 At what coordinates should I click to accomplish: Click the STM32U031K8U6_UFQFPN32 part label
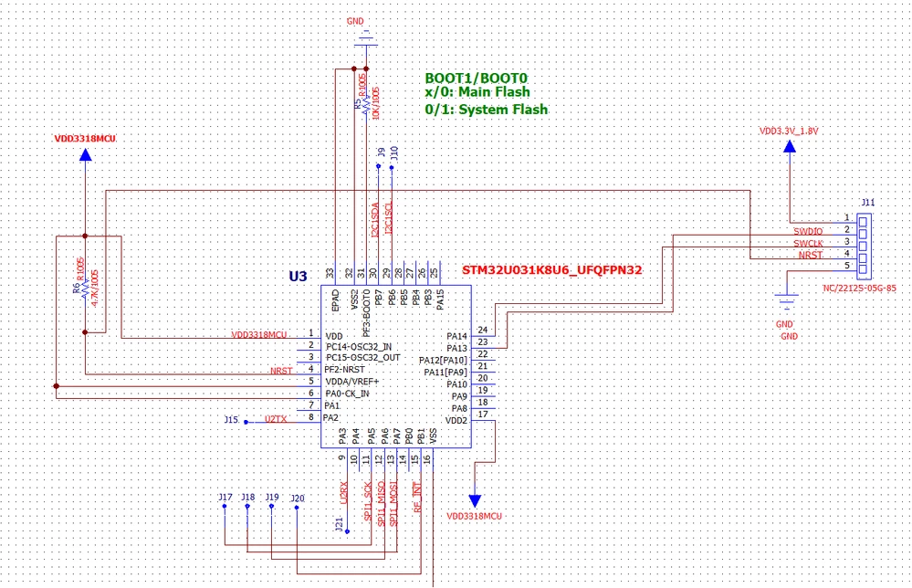tap(552, 270)
